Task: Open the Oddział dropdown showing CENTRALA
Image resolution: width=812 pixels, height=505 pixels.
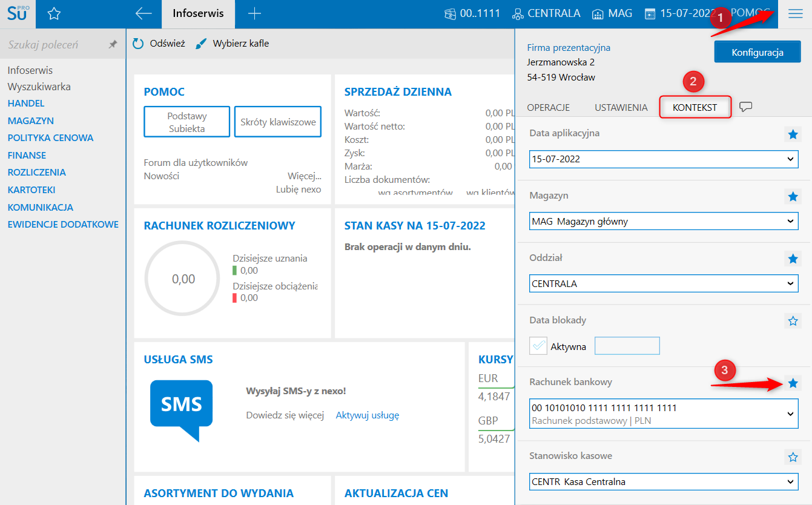Action: pos(664,283)
